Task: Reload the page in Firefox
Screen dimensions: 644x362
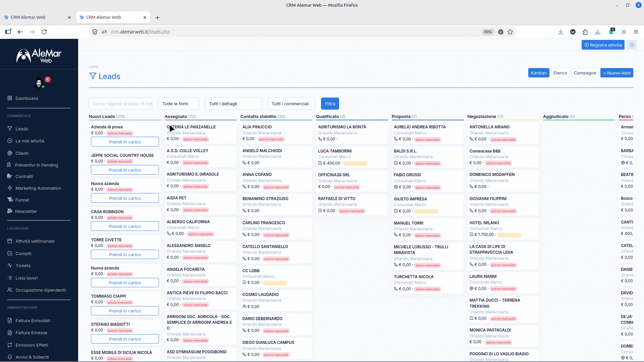Action: tap(44, 32)
